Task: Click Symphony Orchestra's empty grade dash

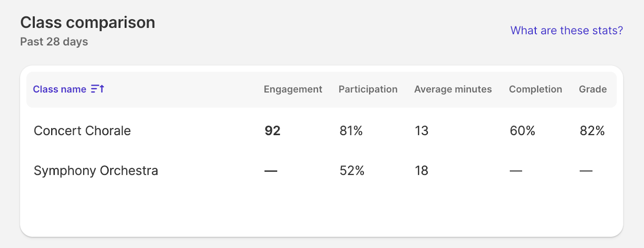Action: click(586, 171)
